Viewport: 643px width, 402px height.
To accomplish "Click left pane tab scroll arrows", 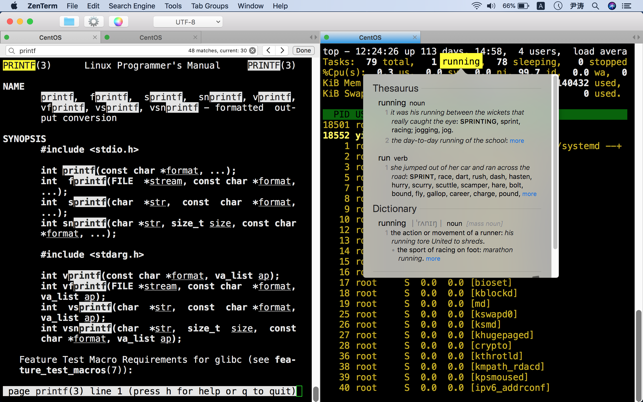I will [x=313, y=37].
